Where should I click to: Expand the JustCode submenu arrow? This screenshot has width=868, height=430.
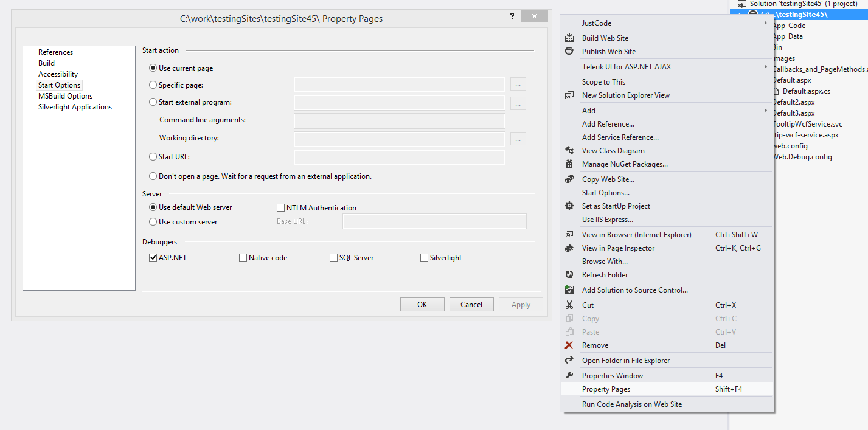[766, 23]
